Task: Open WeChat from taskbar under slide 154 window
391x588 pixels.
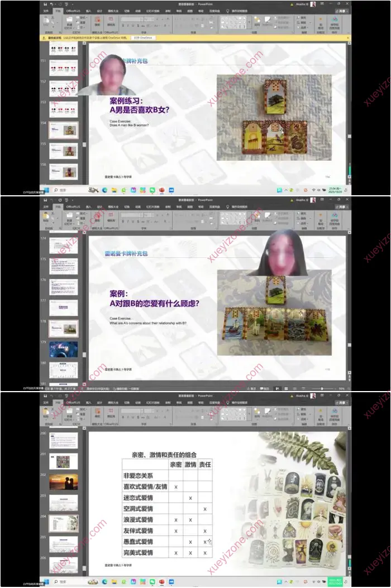Action: [x=152, y=190]
